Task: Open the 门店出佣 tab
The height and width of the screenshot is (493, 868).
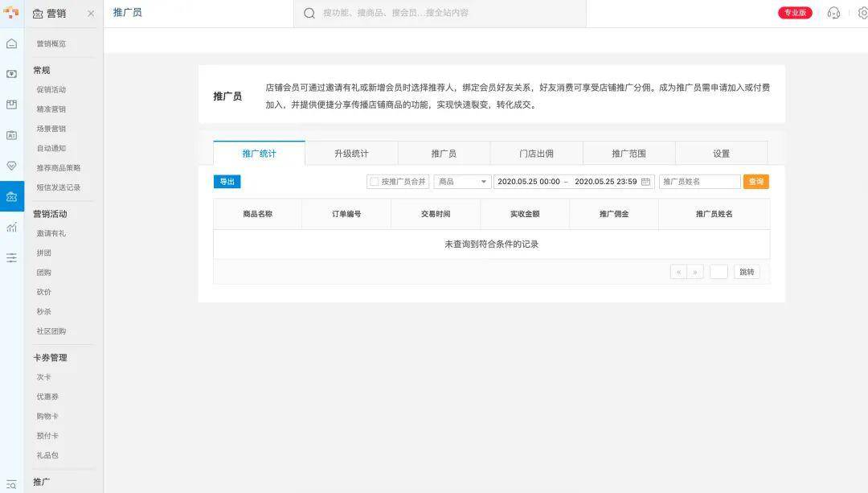Action: [536, 154]
